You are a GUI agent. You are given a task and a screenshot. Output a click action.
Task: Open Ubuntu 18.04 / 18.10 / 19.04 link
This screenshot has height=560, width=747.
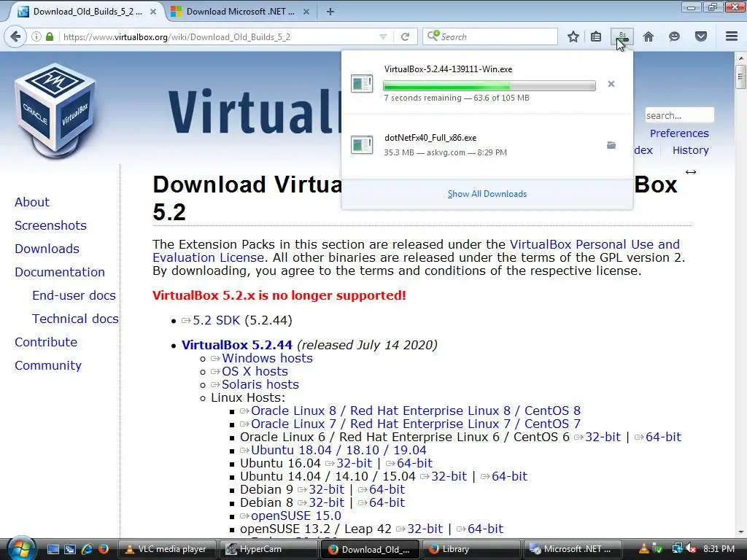338,450
